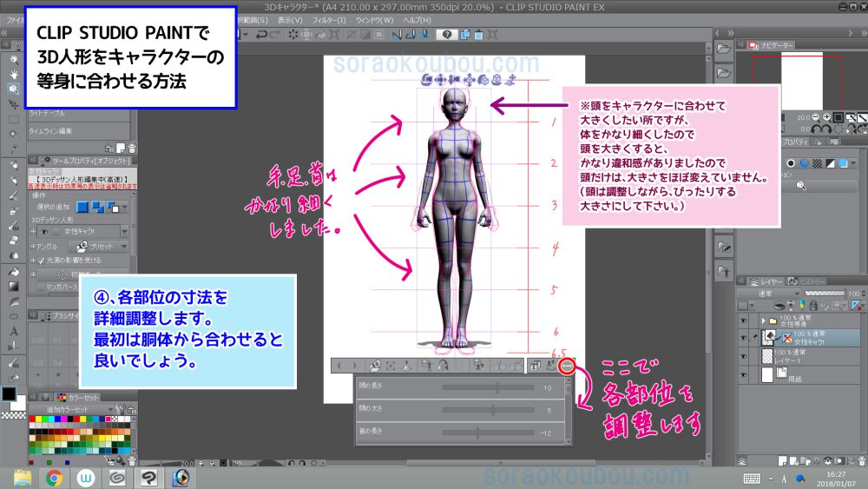Expand 女性等身 layer folder triangle
The width and height of the screenshot is (868, 489).
click(763, 320)
